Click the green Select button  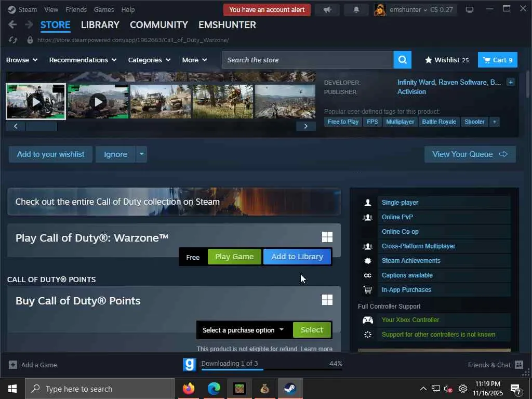point(312,330)
